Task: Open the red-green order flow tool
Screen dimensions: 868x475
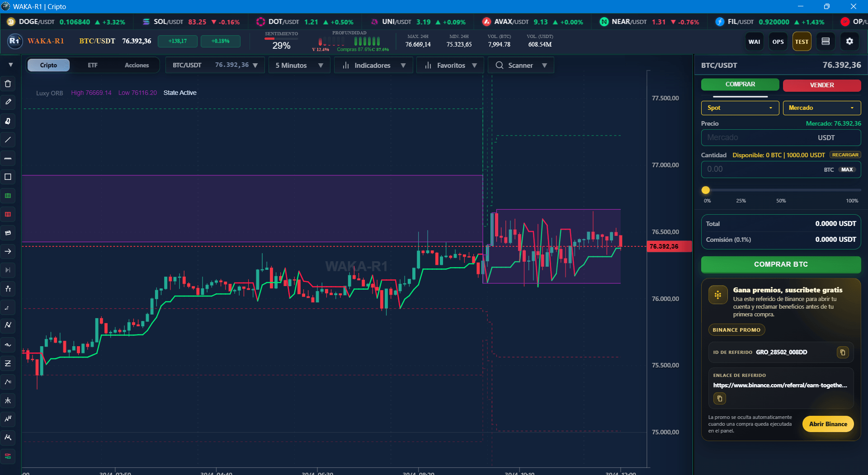Action: click(x=8, y=456)
